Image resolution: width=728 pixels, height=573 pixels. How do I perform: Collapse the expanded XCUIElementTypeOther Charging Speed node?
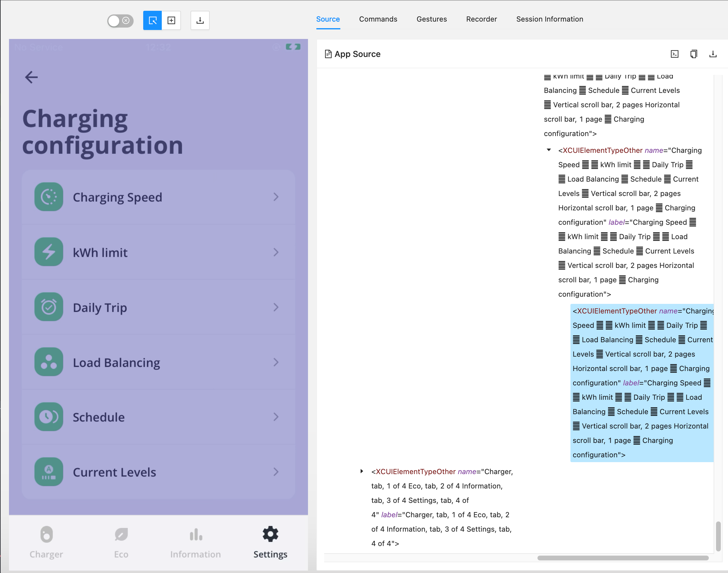point(549,150)
